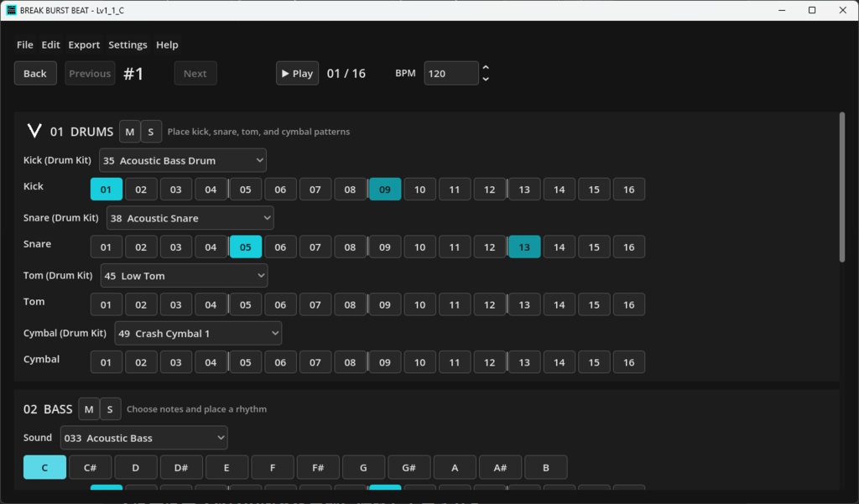The height and width of the screenshot is (504, 859).
Task: Mute the DRUMS track
Action: (130, 132)
